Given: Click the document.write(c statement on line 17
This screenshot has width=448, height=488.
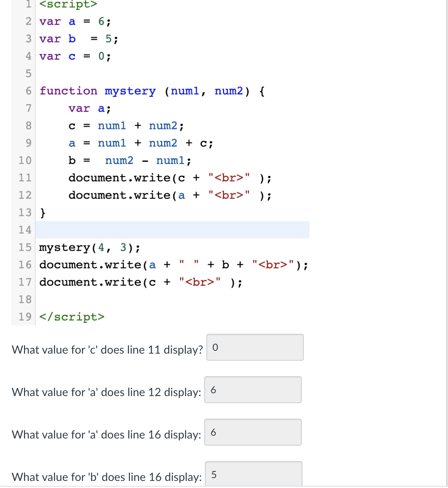Looking at the screenshot, I should (141, 282).
